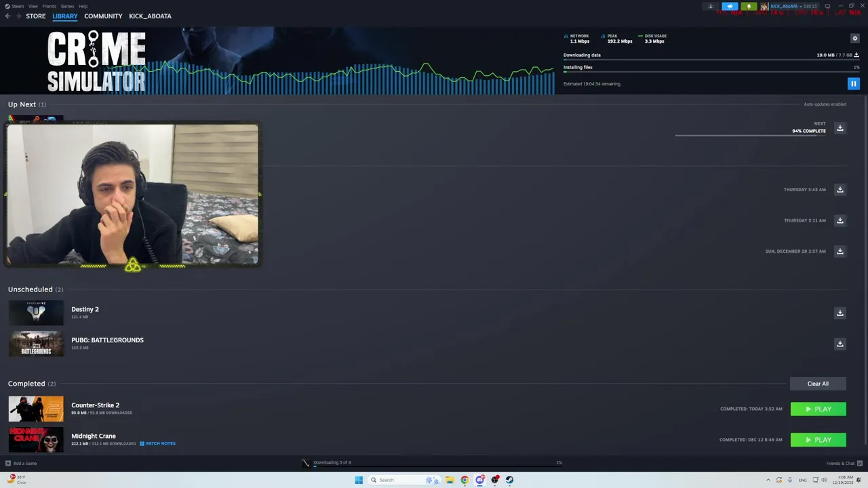Open the account avatar picture
Screen dimensions: 868x488
764,6
